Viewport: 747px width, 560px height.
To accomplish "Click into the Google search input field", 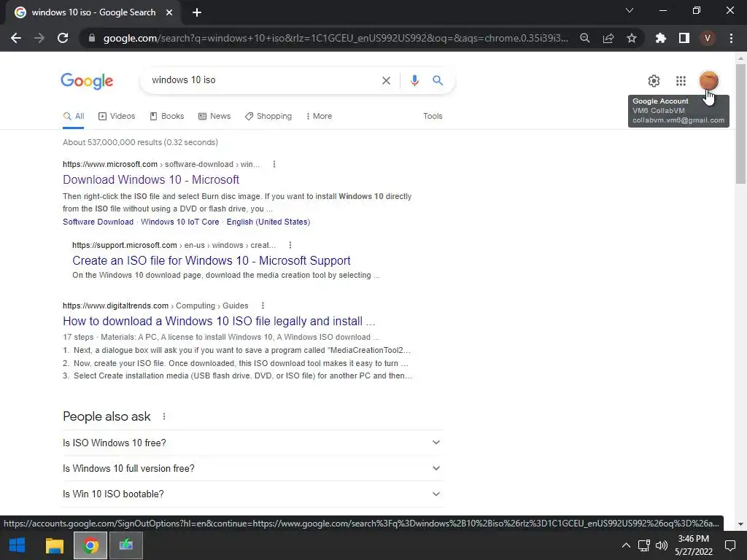I will tap(262, 80).
